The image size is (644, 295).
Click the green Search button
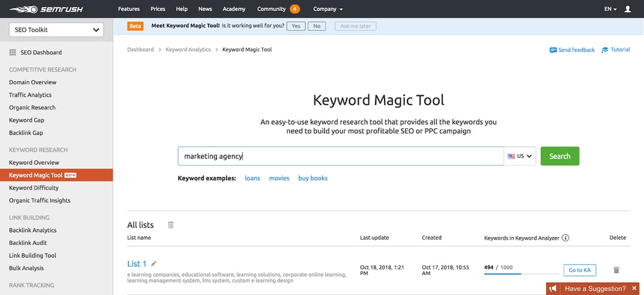[560, 156]
